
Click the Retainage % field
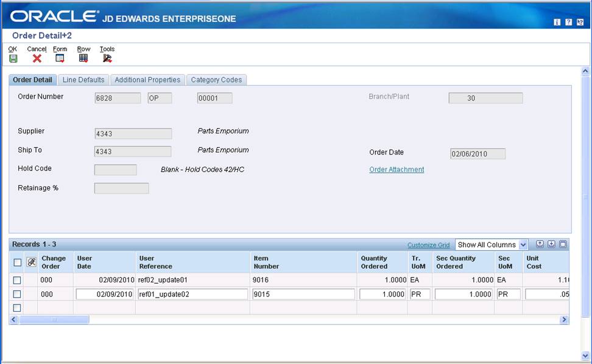(x=122, y=188)
